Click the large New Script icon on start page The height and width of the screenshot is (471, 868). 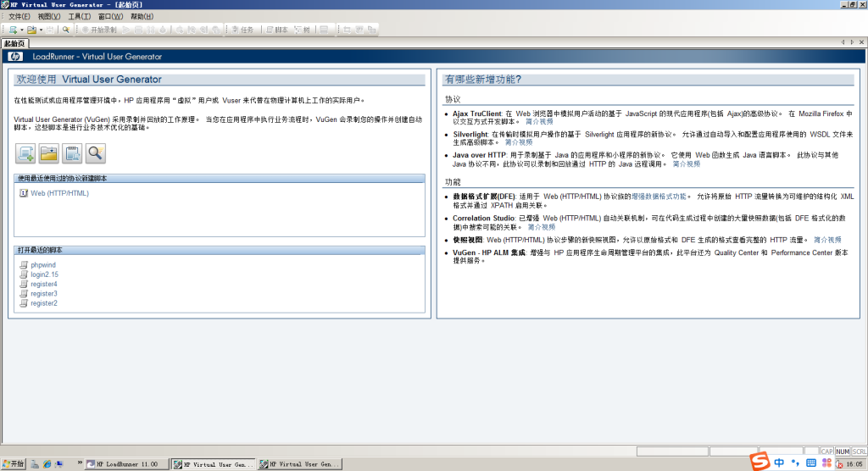tap(25, 153)
